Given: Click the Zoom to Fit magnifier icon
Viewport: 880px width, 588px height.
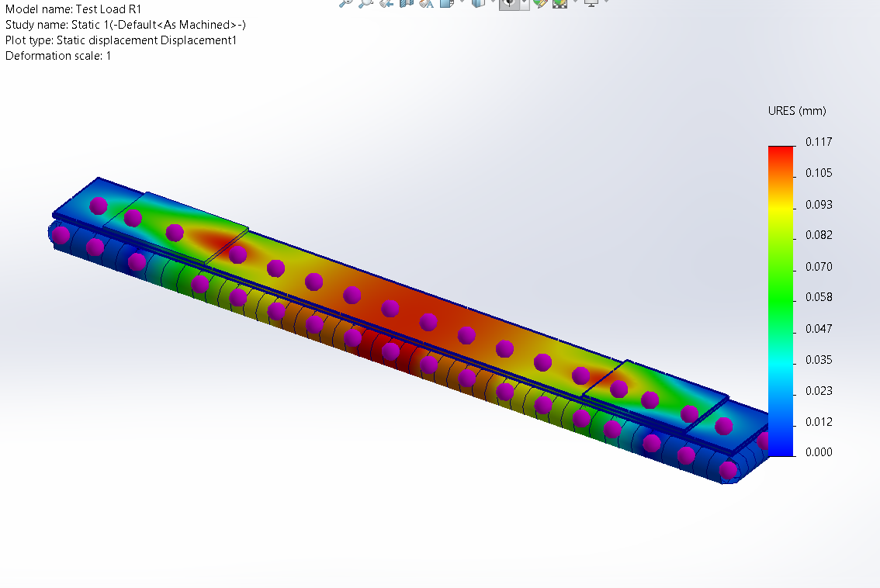Looking at the screenshot, I should click(x=346, y=3).
